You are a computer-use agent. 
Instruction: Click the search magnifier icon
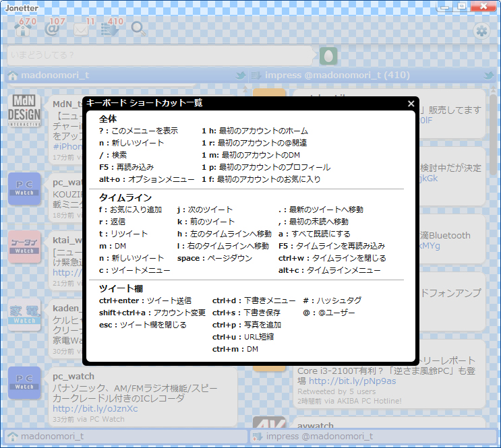(138, 29)
